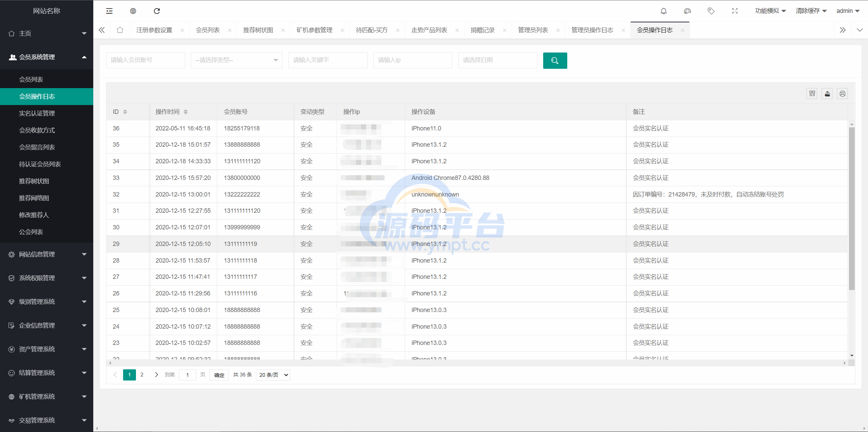
Task: Open admin user dropdown
Action: tap(848, 11)
